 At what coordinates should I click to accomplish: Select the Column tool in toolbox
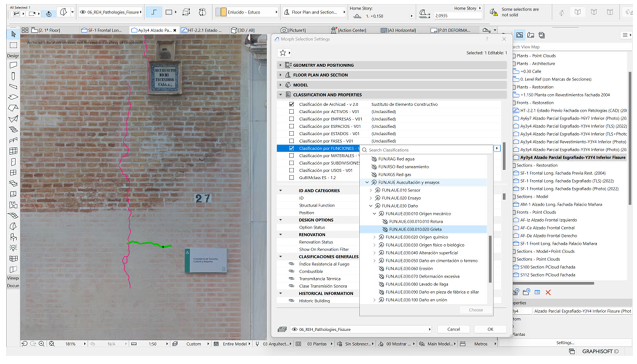[x=13, y=76]
